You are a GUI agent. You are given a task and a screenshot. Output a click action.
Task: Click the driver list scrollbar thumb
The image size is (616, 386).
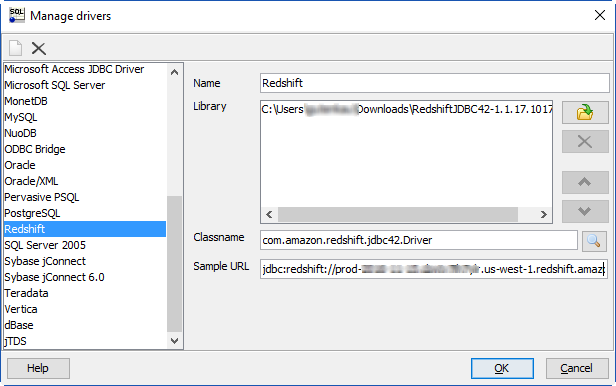tap(174, 264)
